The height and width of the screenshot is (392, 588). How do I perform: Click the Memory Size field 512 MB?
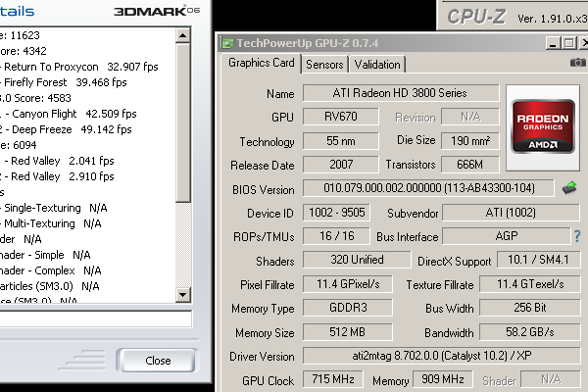(x=348, y=332)
